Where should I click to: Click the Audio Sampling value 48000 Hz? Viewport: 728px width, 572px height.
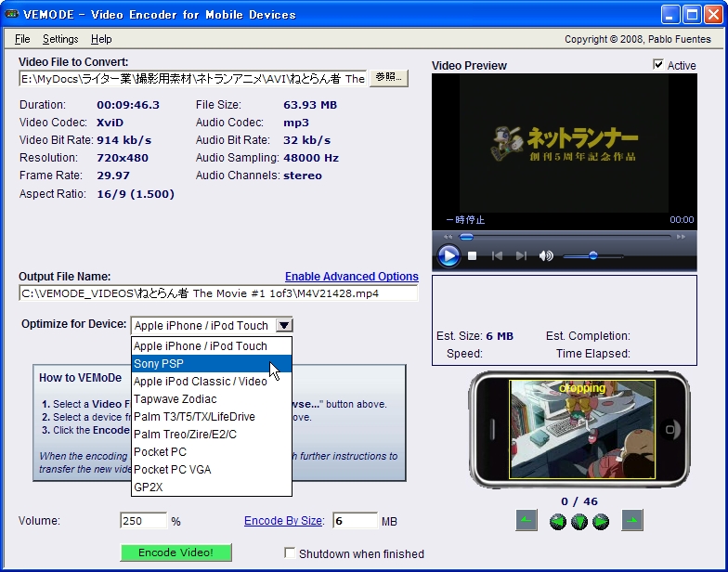311,158
